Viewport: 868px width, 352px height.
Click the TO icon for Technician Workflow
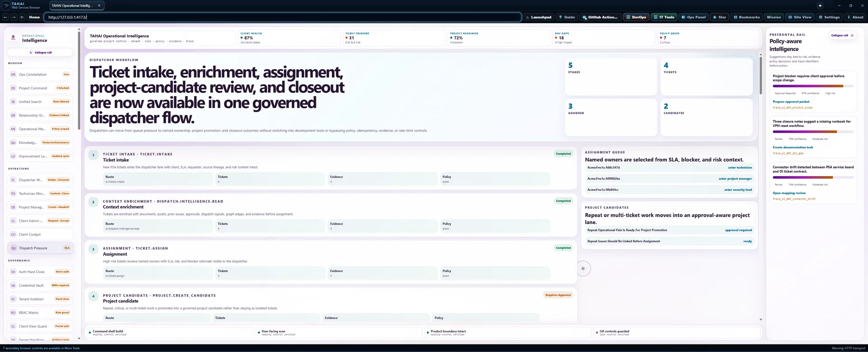coord(13,193)
